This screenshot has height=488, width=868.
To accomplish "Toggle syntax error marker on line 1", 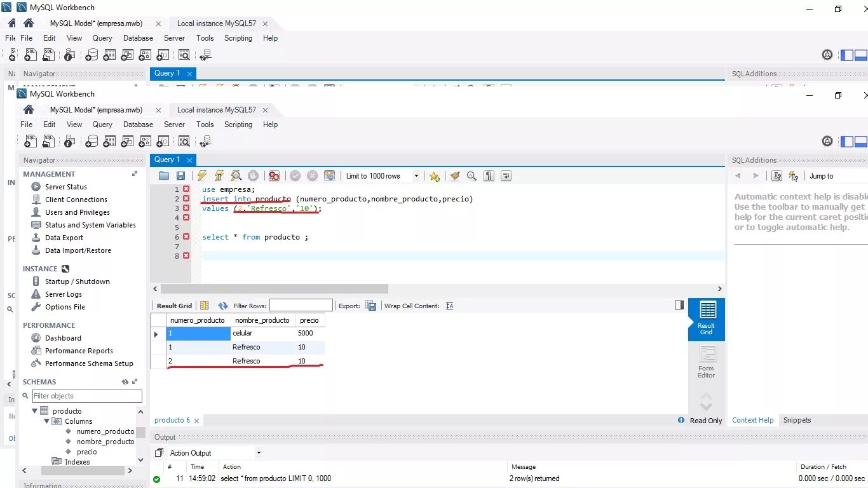I will click(186, 189).
